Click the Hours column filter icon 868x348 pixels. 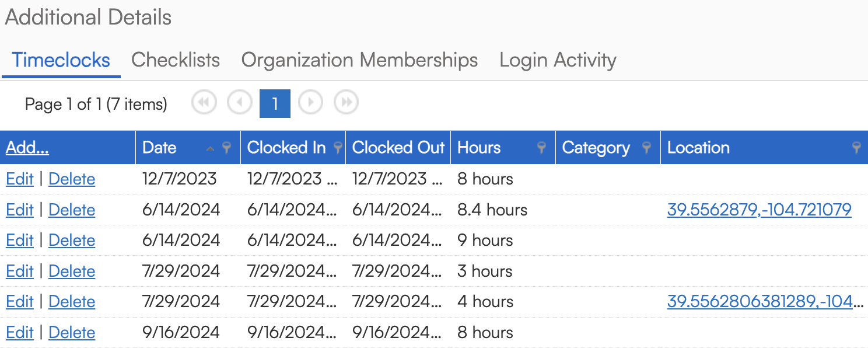point(542,148)
